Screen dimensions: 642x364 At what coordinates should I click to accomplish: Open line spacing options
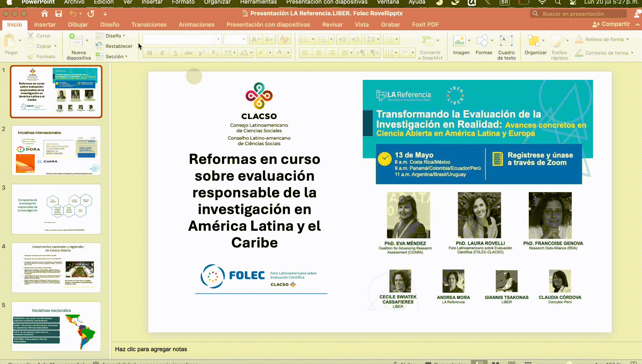click(x=373, y=39)
